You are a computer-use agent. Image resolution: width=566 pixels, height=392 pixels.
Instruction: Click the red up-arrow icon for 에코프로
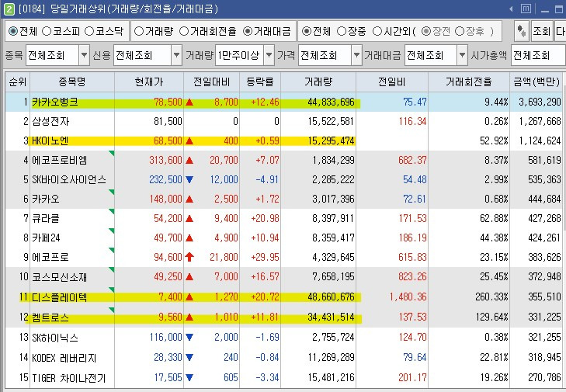tap(189, 257)
